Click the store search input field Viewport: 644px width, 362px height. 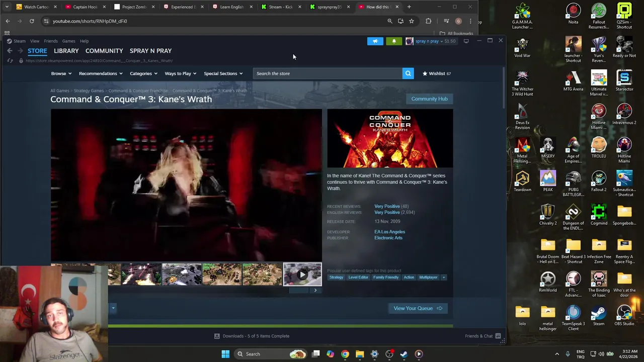coord(328,73)
